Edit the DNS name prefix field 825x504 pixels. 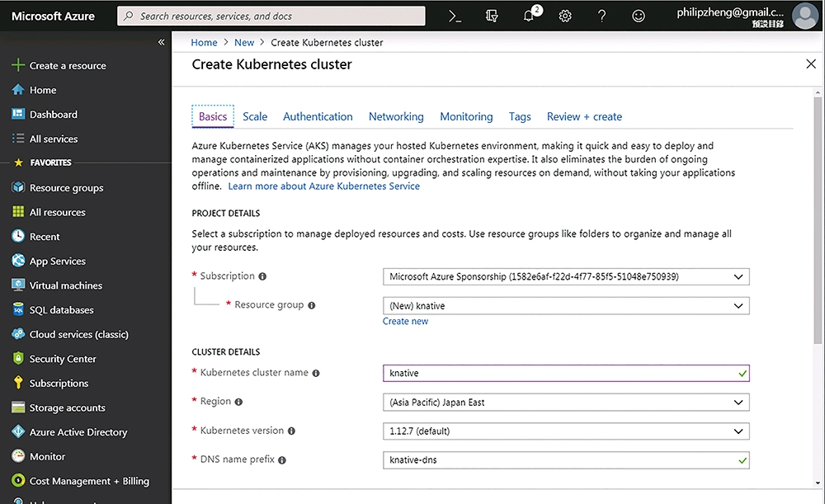pyautogui.click(x=566, y=460)
